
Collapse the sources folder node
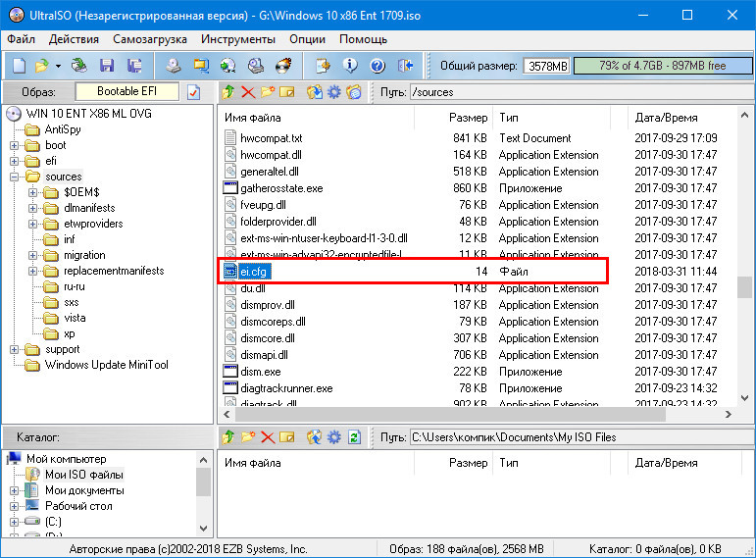pos(15,177)
